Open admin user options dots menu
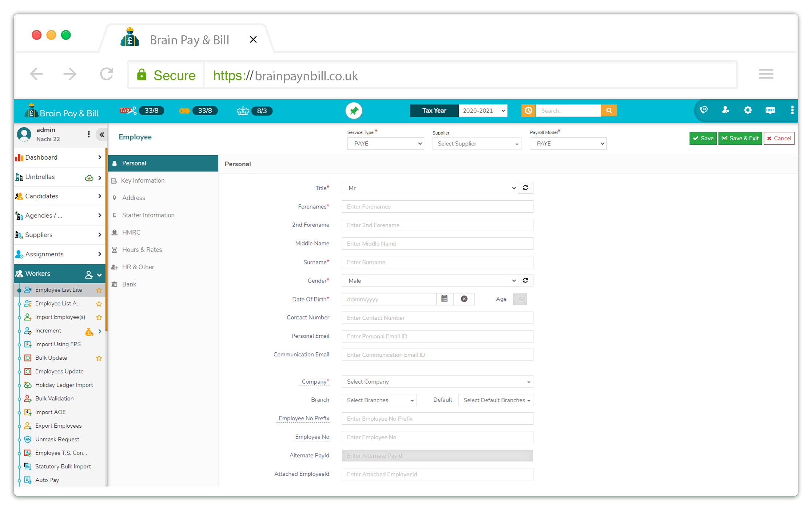Image resolution: width=812 pixels, height=512 pixels. click(88, 135)
